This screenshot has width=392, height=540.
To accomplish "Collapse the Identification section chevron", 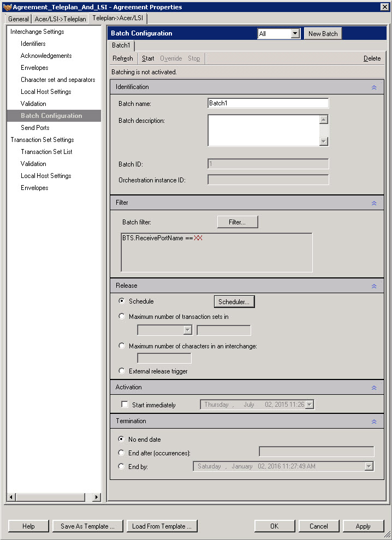I will (374, 87).
